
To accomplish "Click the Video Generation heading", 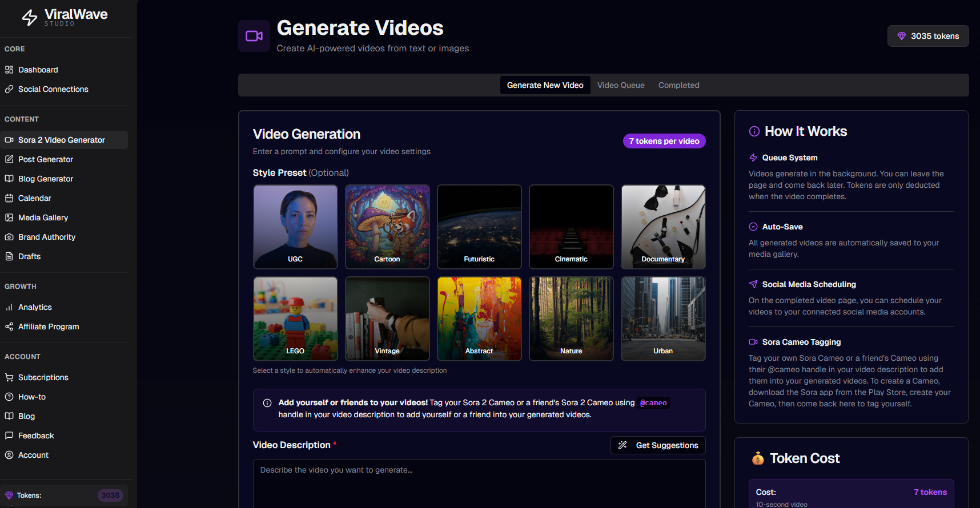I will (307, 134).
